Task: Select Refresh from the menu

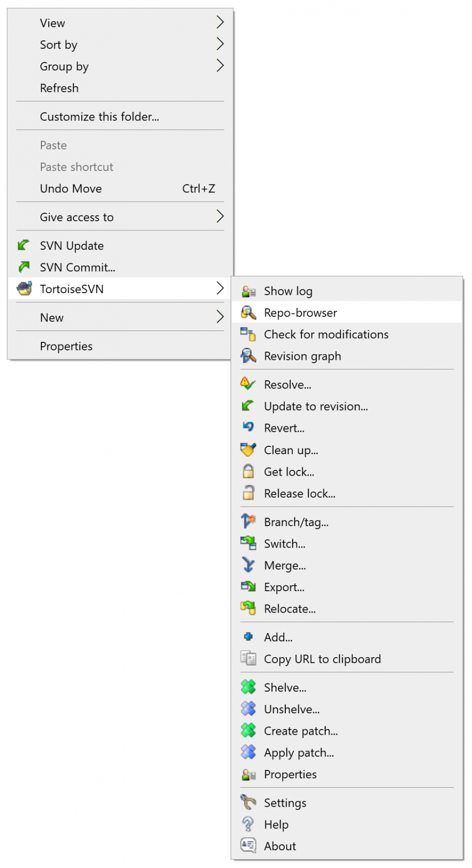Action: [59, 88]
